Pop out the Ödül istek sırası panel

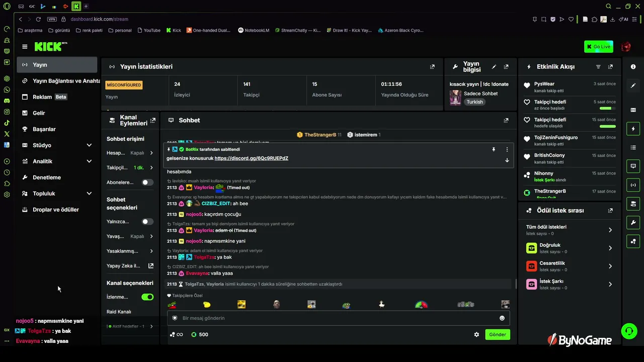(x=610, y=211)
